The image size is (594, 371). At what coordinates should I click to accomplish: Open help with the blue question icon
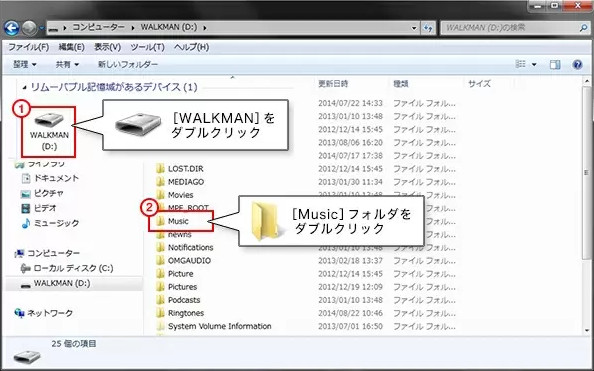pos(577,64)
